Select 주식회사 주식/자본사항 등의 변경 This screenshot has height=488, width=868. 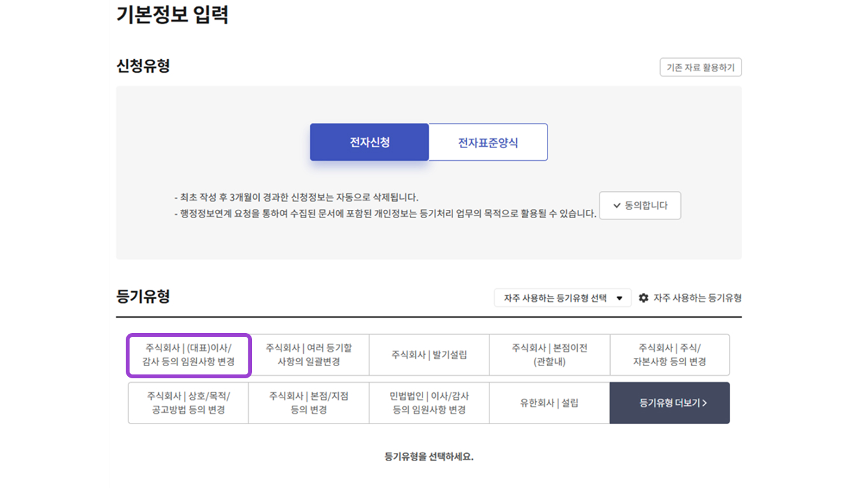[669, 355]
